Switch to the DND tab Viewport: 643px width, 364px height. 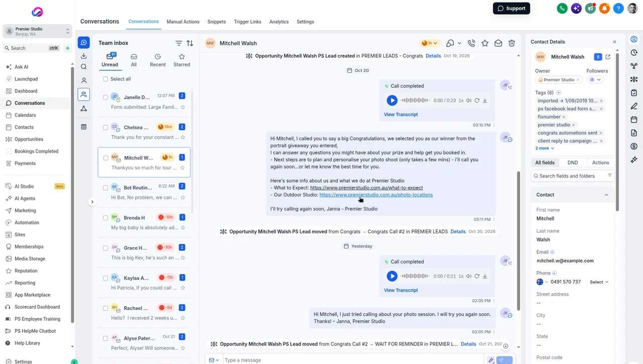pos(573,163)
